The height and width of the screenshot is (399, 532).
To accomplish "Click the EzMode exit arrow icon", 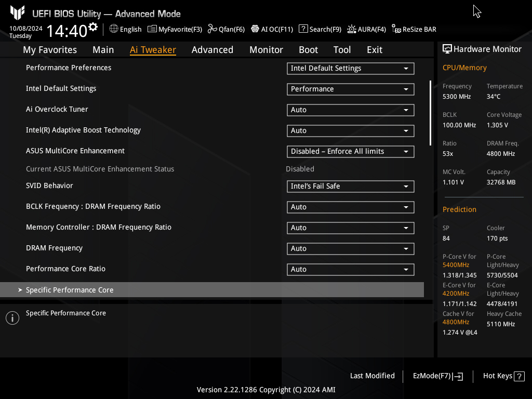I will pos(458,376).
